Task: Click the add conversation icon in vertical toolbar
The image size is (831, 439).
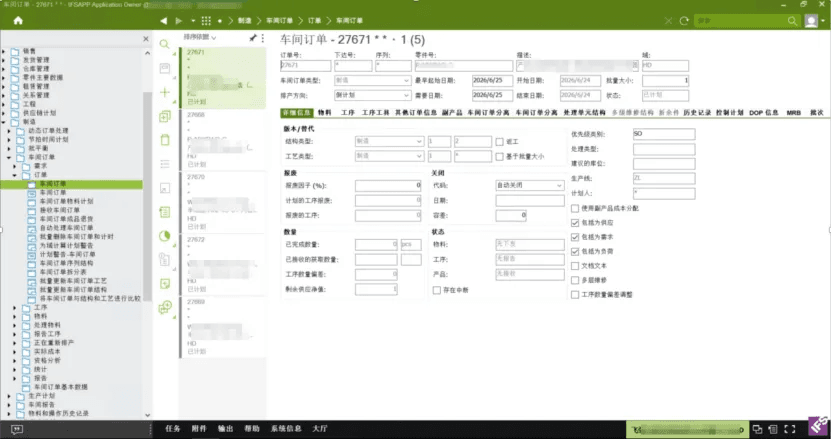Action: [165, 307]
